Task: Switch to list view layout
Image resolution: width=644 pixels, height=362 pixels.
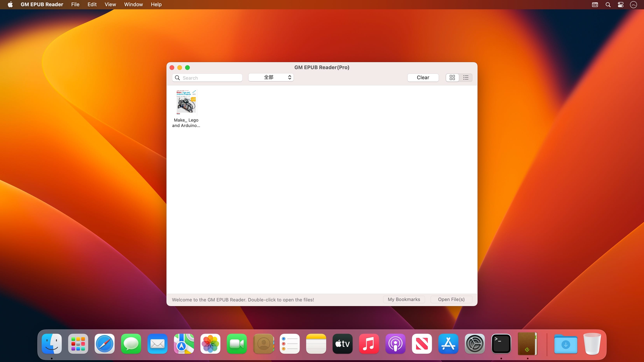Action: (466, 78)
